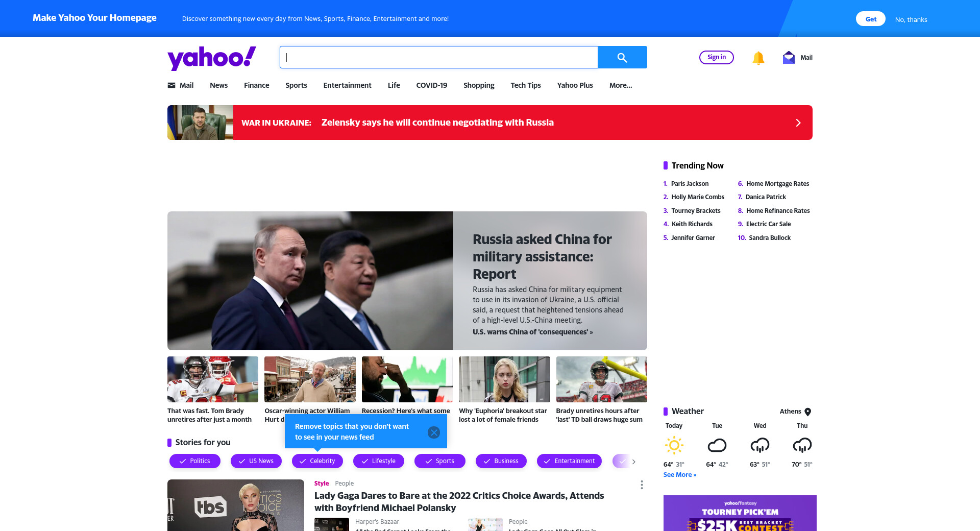Click the Athens weather location pin
Screen dimensions: 980x531
808,412
